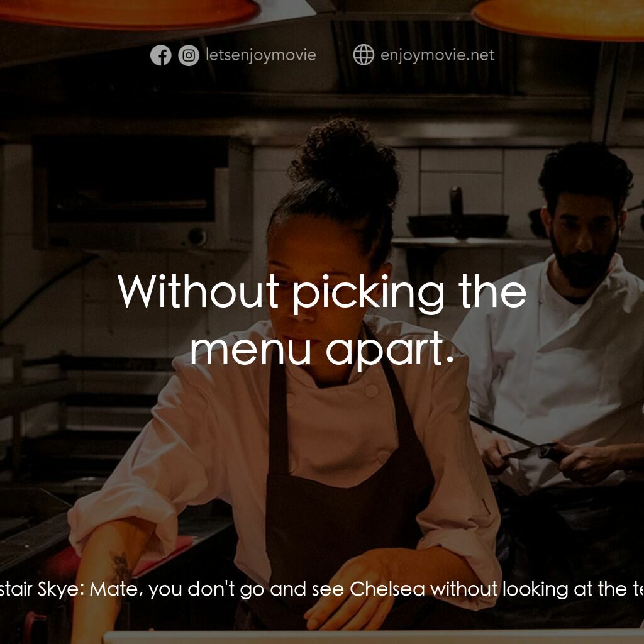
Task: Click the orange lamp at top right
Action: [x=558, y=18]
